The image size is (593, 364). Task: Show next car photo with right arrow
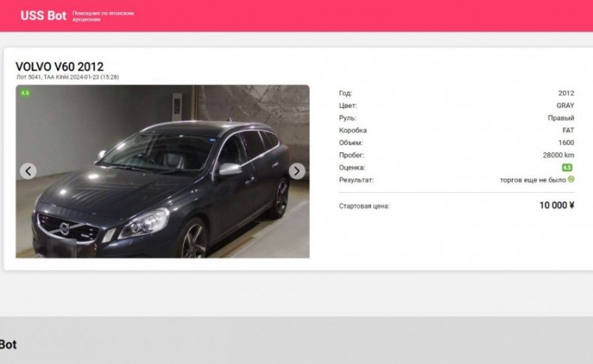[297, 171]
